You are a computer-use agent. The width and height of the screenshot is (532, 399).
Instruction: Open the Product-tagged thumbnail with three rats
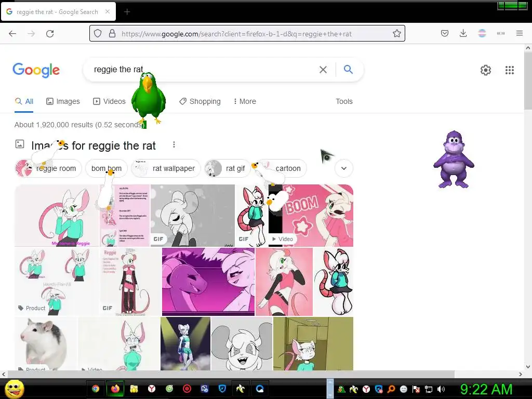coord(57,282)
